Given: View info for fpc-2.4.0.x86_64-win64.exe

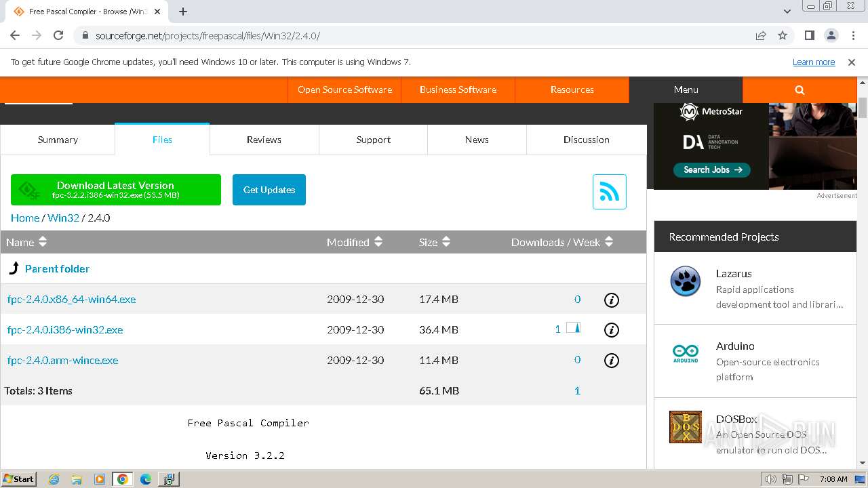Looking at the screenshot, I should pyautogui.click(x=612, y=300).
